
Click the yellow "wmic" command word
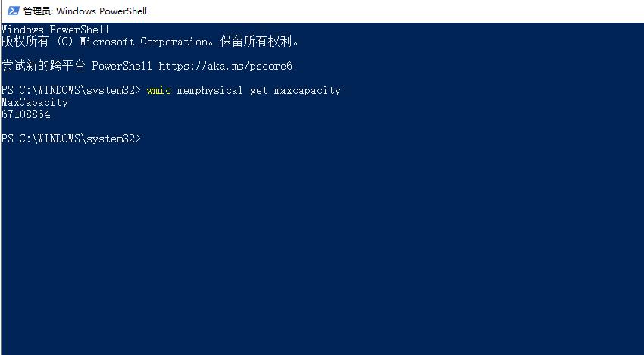pyautogui.click(x=158, y=90)
